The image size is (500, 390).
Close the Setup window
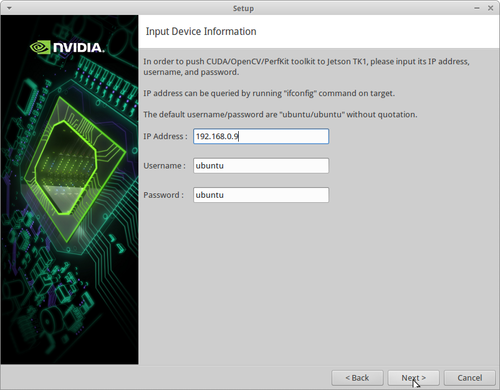click(490, 8)
